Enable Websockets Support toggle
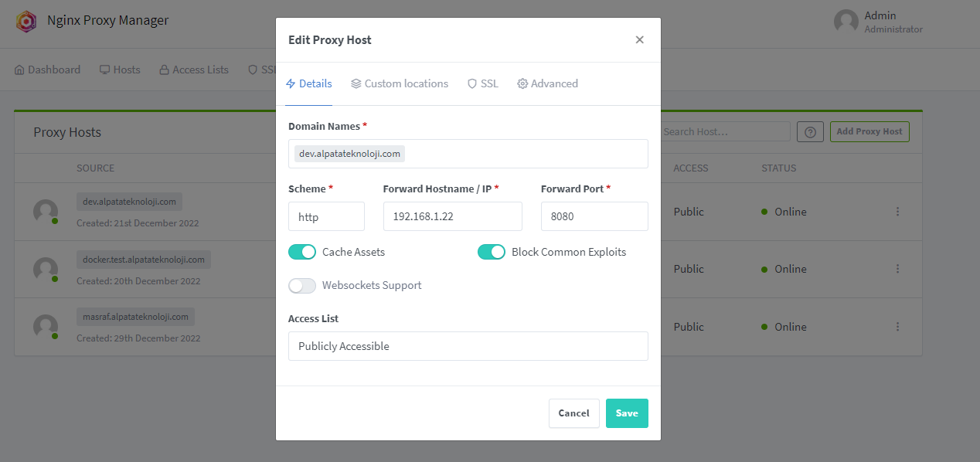980x462 pixels. (302, 286)
